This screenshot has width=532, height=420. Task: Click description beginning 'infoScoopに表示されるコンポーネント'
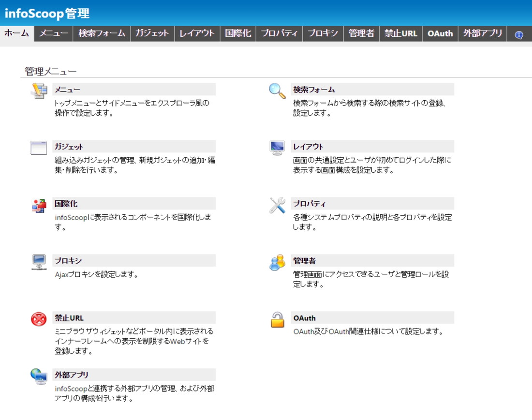click(133, 222)
